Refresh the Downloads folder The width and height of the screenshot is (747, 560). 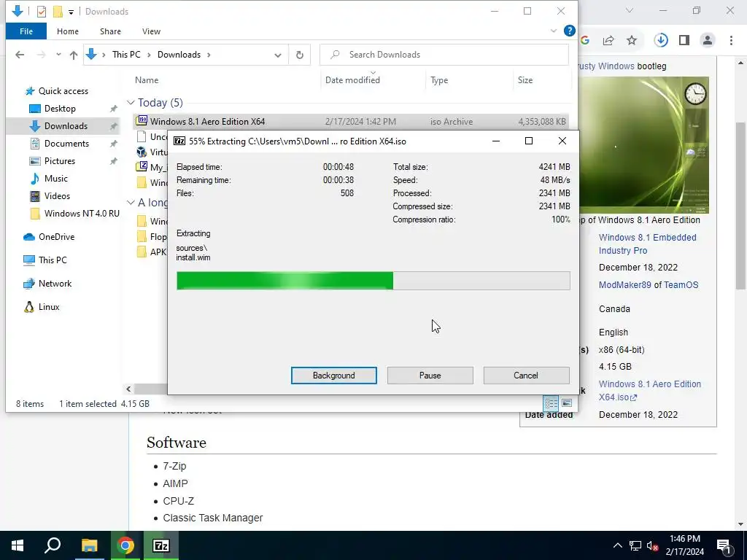[300, 55]
